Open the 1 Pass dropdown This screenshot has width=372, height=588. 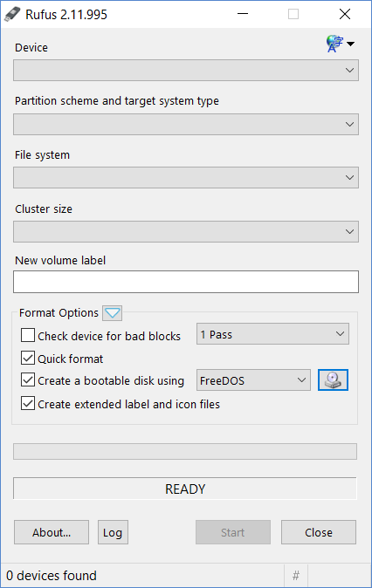click(x=272, y=334)
